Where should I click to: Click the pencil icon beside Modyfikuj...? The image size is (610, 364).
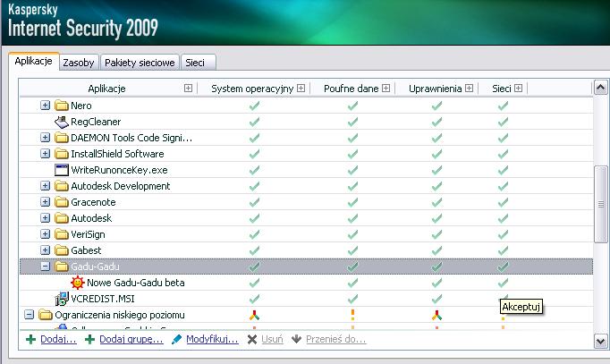click(x=176, y=340)
